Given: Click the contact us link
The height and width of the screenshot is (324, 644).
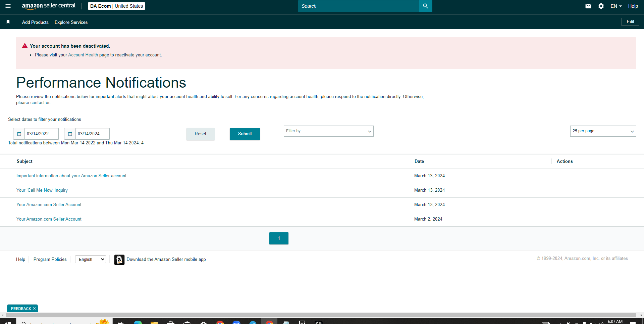Looking at the screenshot, I should point(40,103).
